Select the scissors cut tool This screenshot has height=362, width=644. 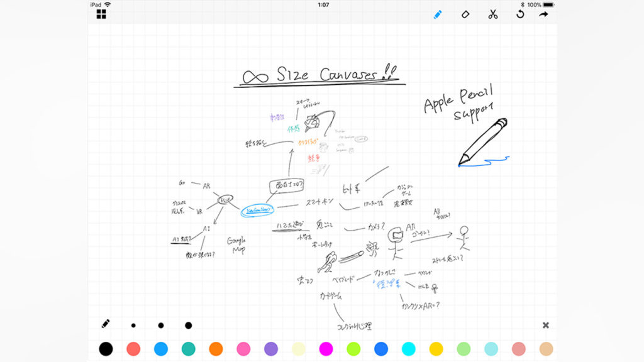[x=493, y=15]
